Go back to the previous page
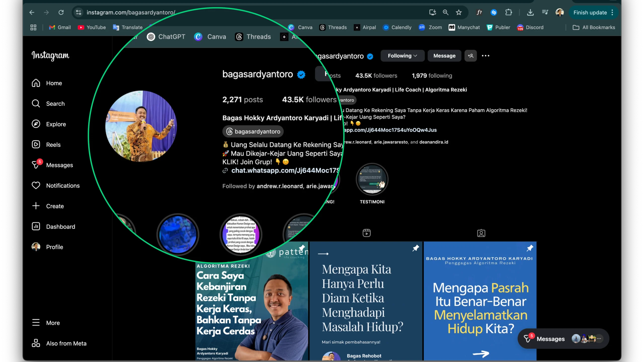Screen dimensions: 644x362 coord(32,12)
